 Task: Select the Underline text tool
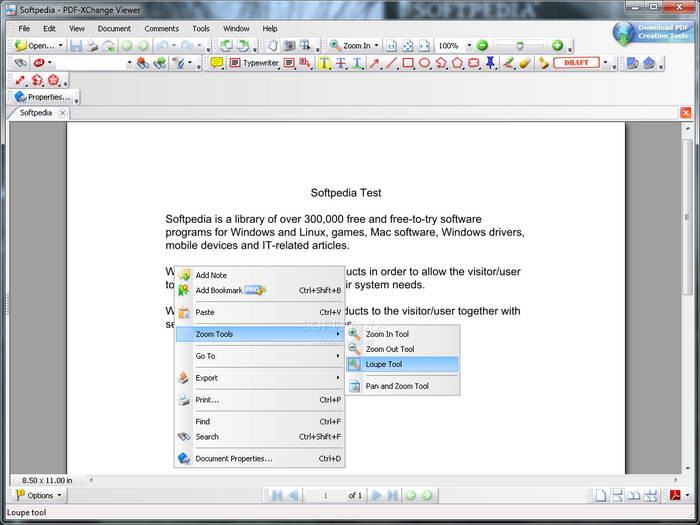(x=358, y=63)
